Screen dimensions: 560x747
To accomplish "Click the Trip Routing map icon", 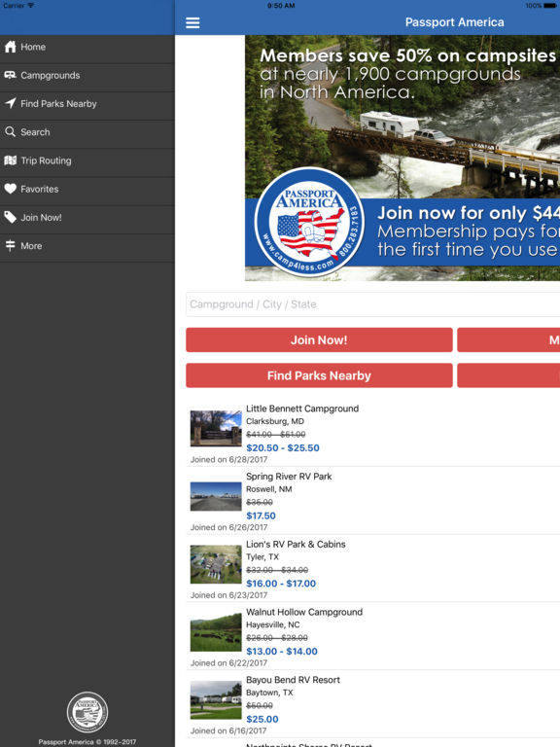I will point(10,160).
